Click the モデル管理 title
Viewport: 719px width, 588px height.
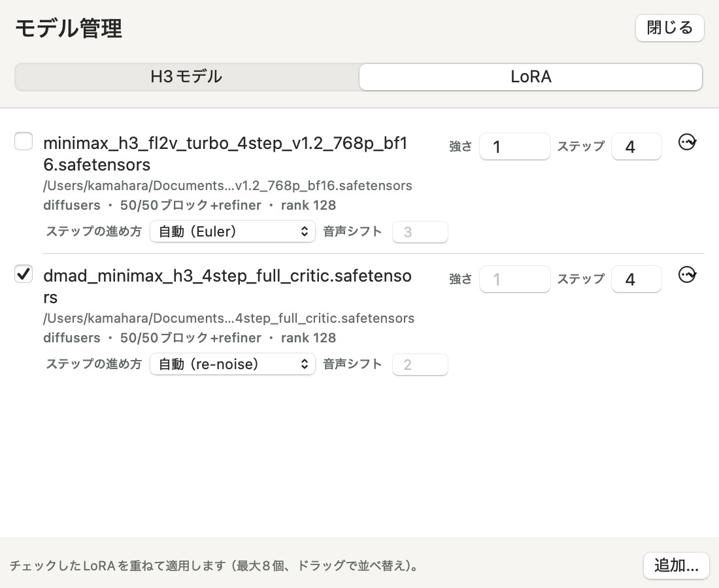point(69,28)
